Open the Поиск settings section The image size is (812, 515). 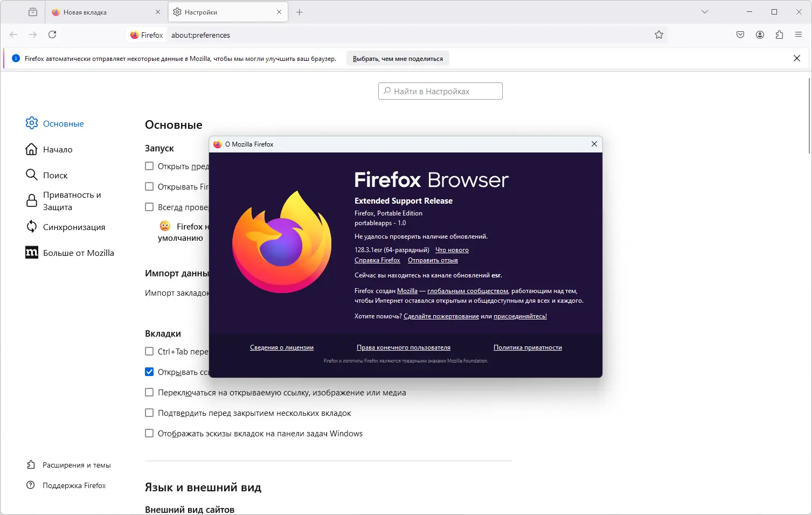click(x=55, y=175)
